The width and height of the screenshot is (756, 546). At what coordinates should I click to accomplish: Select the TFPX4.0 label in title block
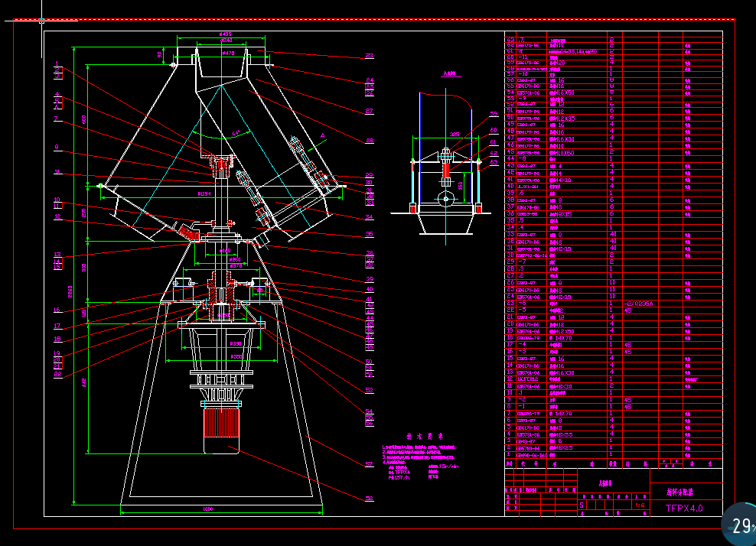684,508
